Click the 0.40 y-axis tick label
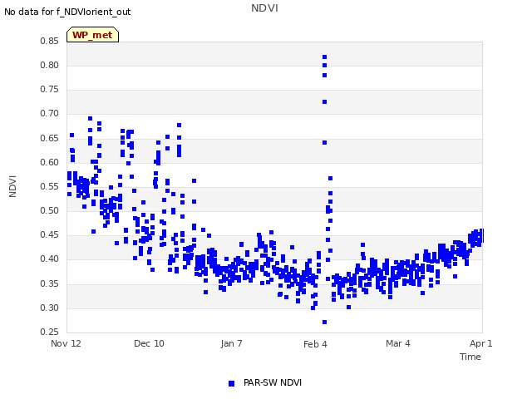Image resolution: width=532 pixels, height=399 pixels. [49, 259]
